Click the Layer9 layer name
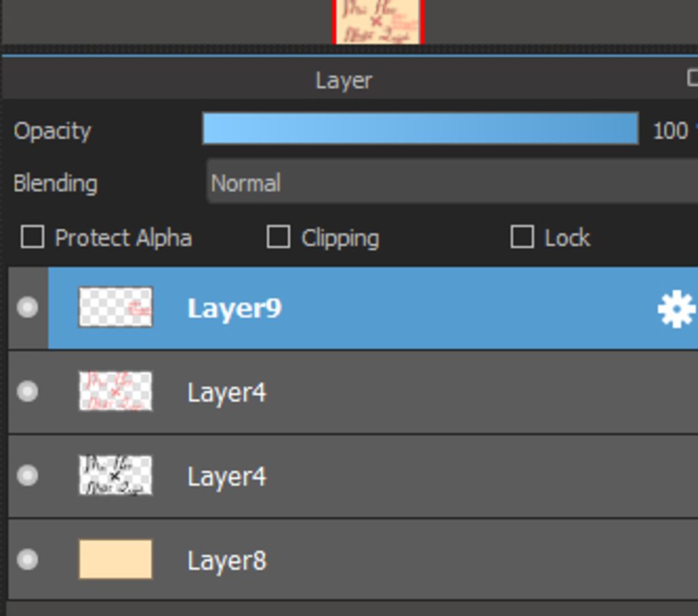The image size is (698, 616). tap(234, 308)
